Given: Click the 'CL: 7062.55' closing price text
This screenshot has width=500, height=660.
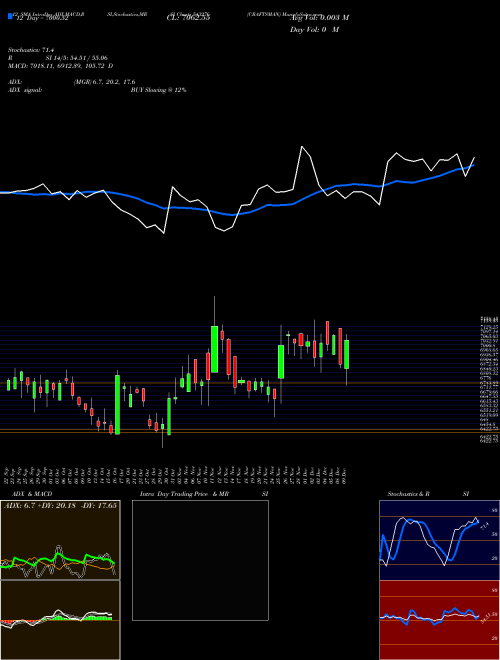Looking at the screenshot, I should (189, 17).
